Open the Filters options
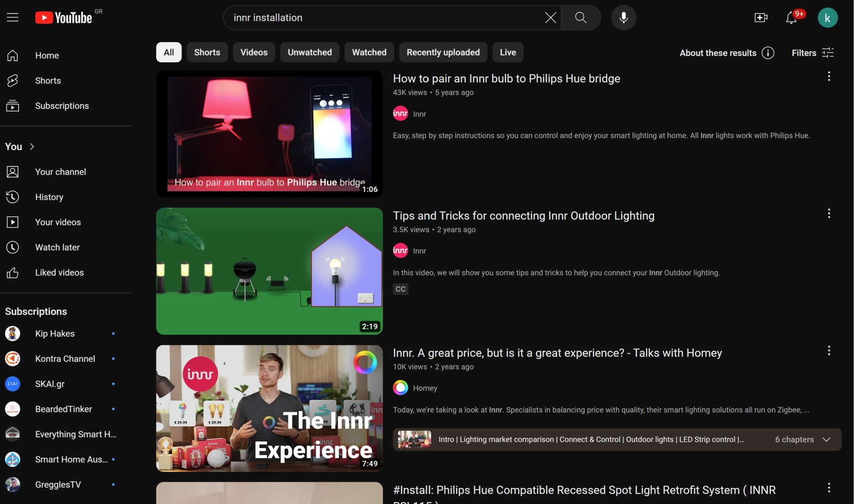Viewport: 854px width, 504px height. (x=812, y=53)
